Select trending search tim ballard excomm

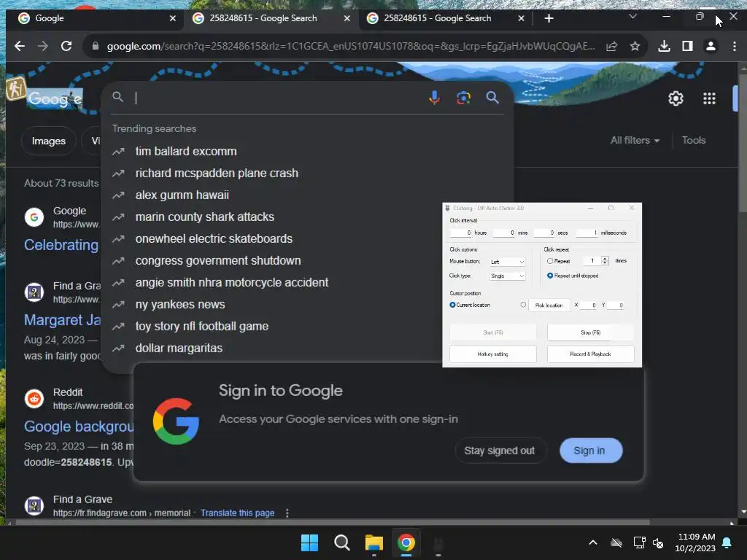186,151
